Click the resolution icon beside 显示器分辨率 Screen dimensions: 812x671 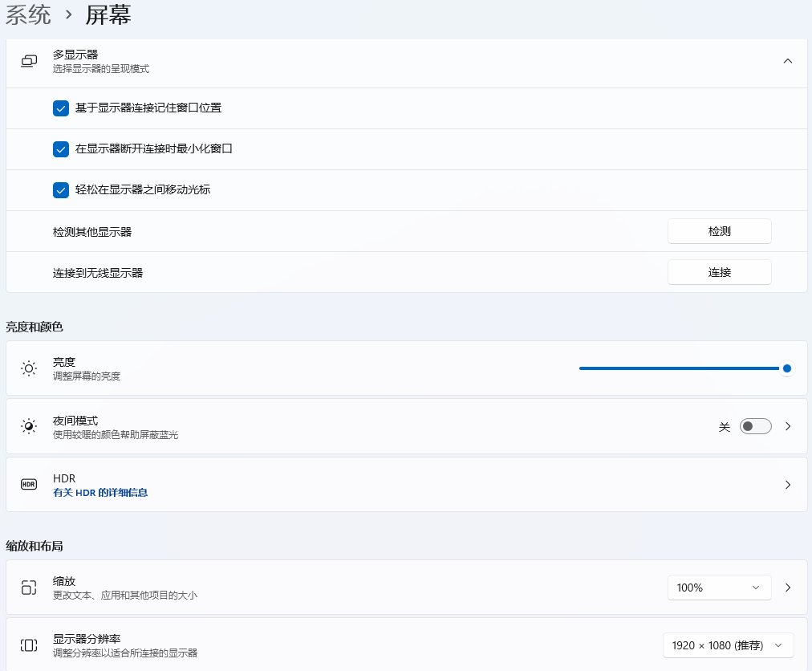point(29,645)
